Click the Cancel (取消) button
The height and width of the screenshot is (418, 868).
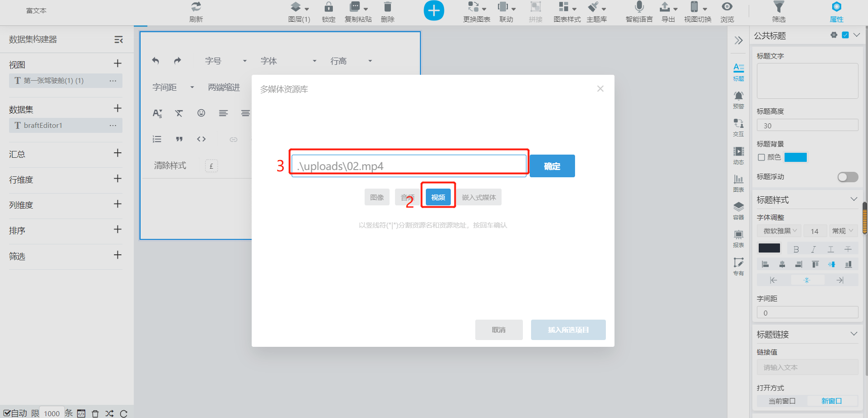[499, 330]
